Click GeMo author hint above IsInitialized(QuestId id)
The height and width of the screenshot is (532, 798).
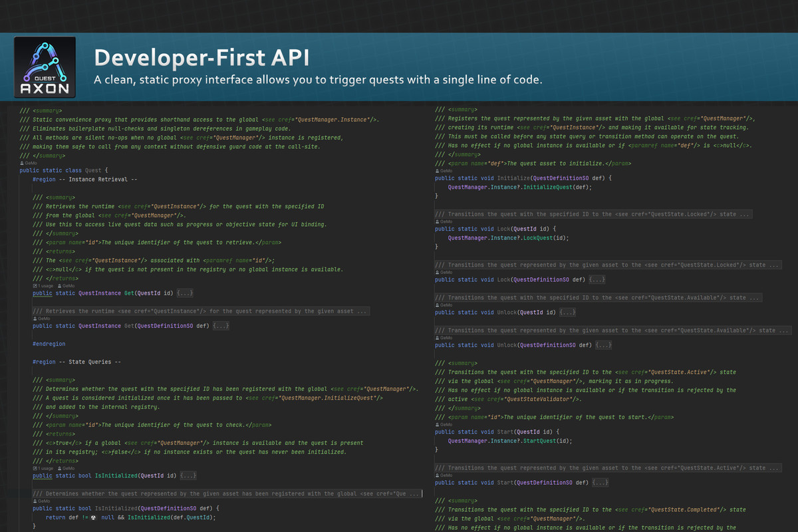[66, 468]
